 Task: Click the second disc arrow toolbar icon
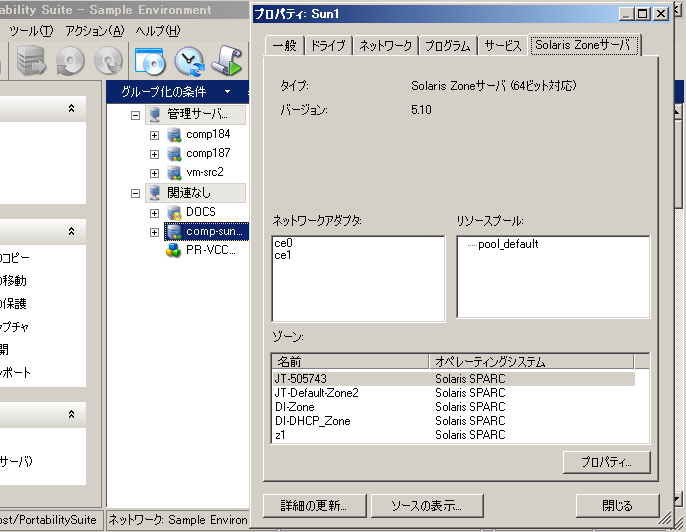click(x=108, y=61)
